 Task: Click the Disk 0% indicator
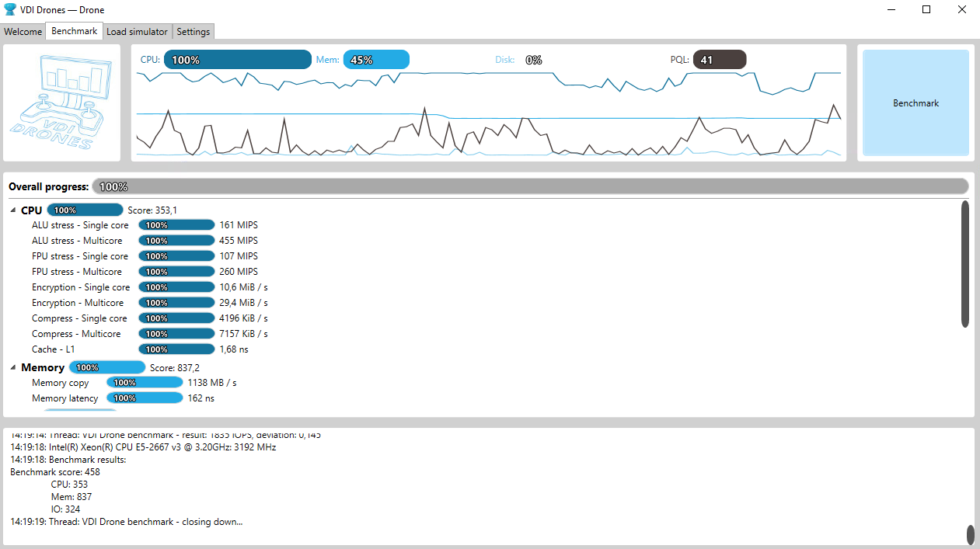(x=533, y=60)
